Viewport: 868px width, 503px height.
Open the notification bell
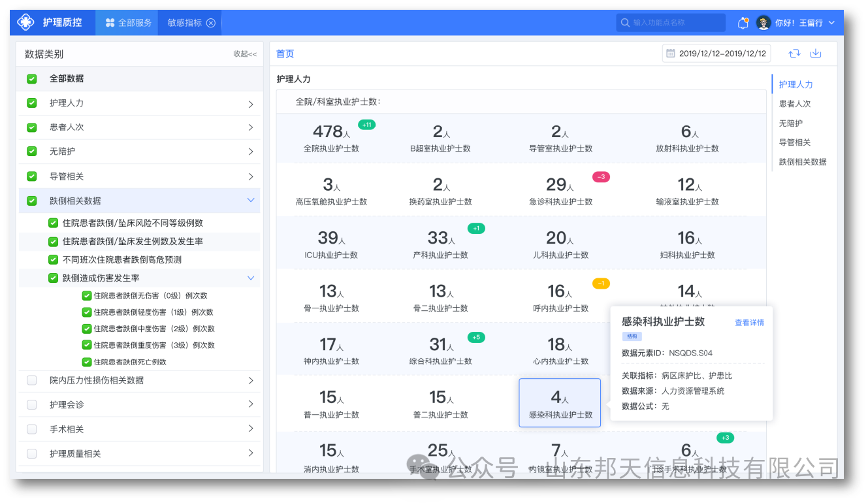pyautogui.click(x=743, y=22)
